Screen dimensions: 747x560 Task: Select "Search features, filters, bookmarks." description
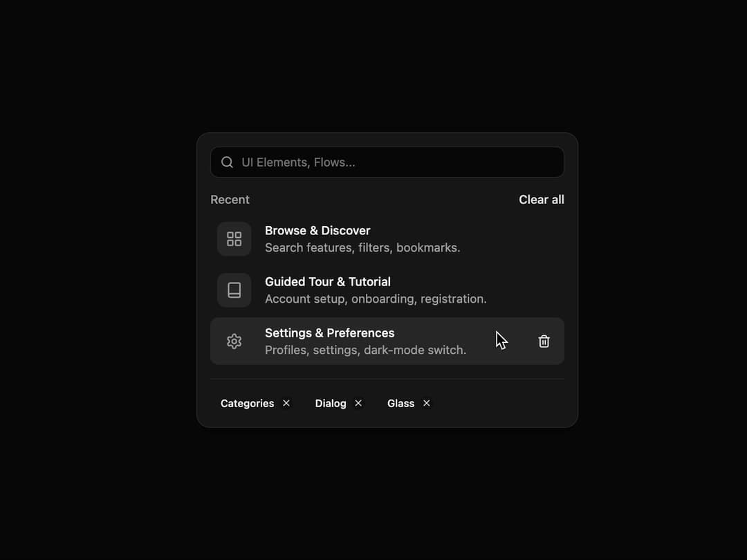(x=362, y=248)
